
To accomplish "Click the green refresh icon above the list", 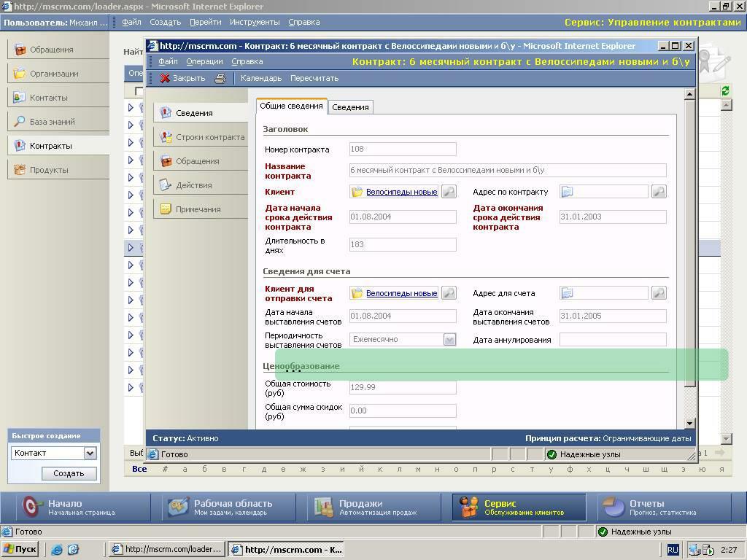I will point(726,91).
